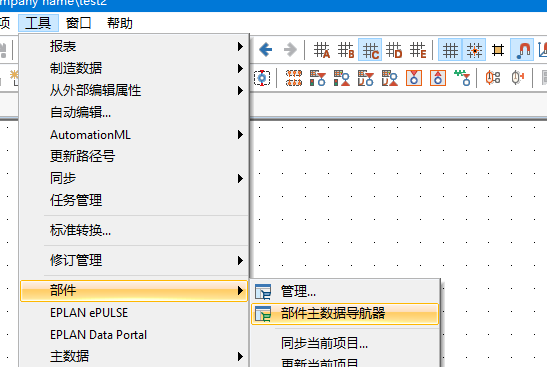Open 部件主数据导航器 in the submenu
Image resolution: width=547 pixels, height=367 pixels.
tap(345, 314)
